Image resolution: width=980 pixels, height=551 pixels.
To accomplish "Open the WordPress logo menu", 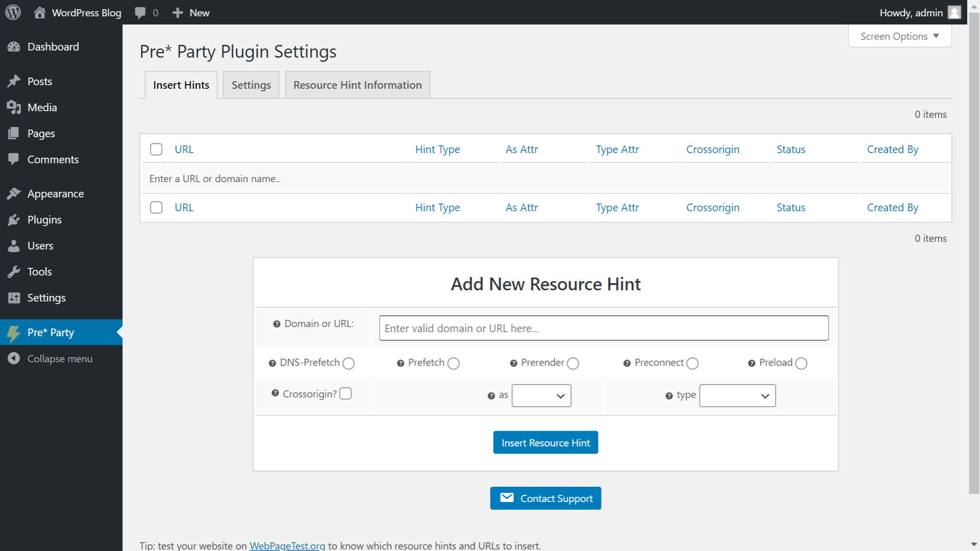I will (x=13, y=12).
